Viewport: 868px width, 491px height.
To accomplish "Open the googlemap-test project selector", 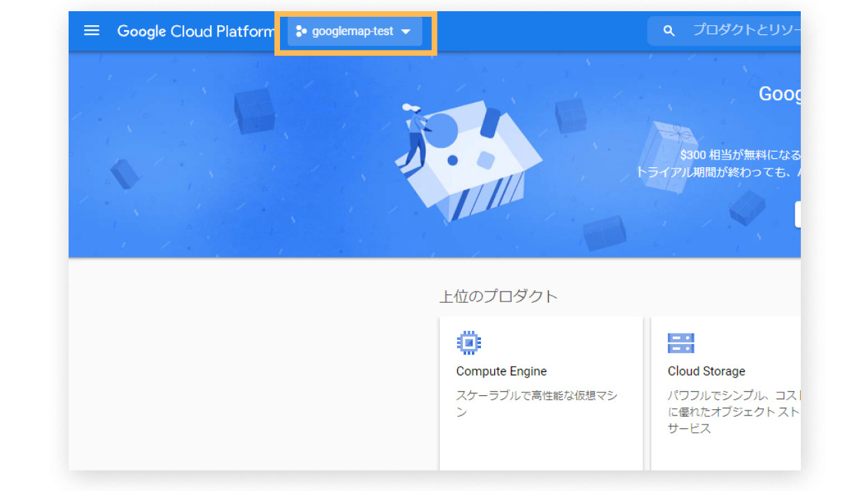I will 353,31.
